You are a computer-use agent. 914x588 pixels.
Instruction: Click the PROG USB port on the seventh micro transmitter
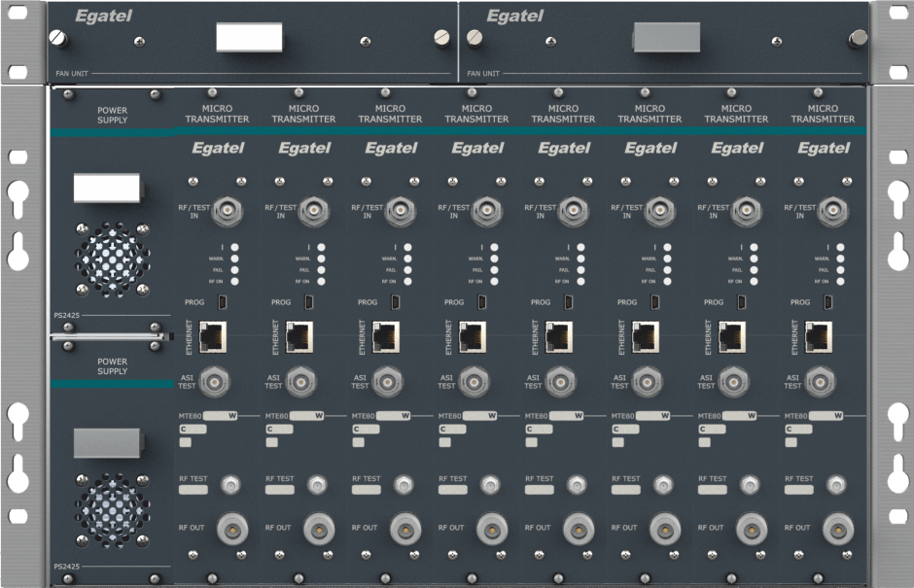742,302
